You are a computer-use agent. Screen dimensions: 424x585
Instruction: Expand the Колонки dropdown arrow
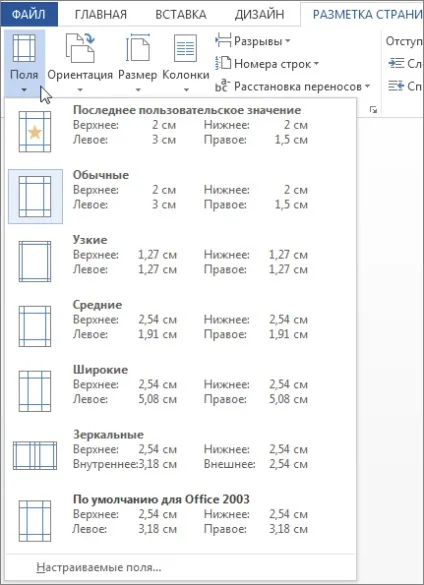pyautogui.click(x=186, y=90)
